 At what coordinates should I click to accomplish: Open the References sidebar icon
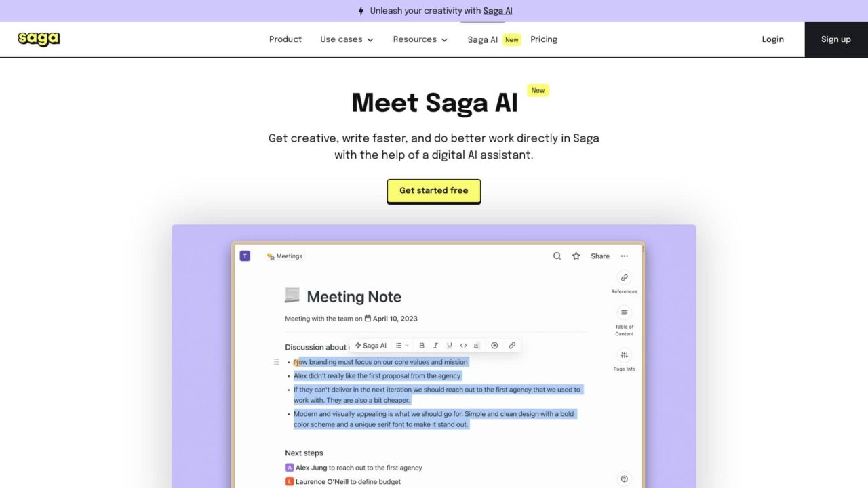(624, 278)
